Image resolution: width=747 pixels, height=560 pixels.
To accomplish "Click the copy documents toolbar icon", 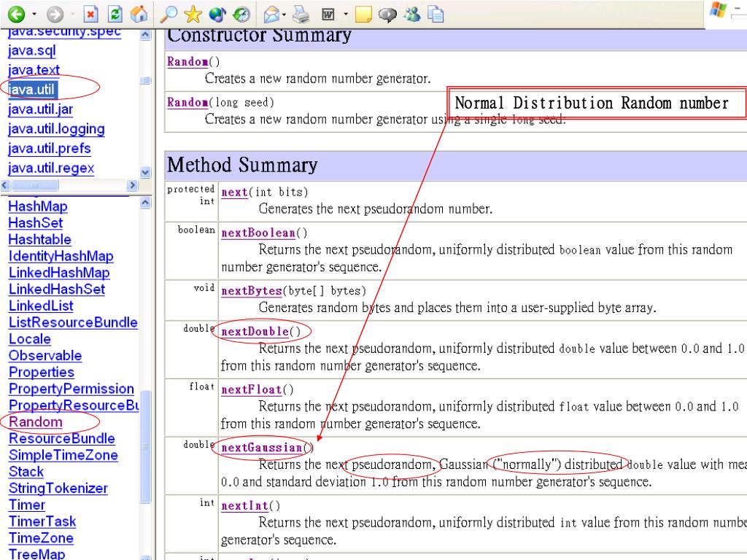I will (x=436, y=15).
